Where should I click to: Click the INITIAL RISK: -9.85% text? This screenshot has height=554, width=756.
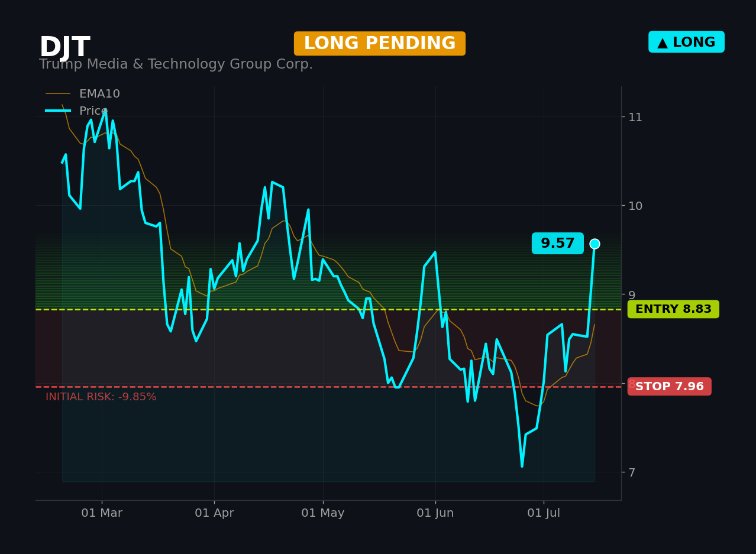click(x=101, y=397)
